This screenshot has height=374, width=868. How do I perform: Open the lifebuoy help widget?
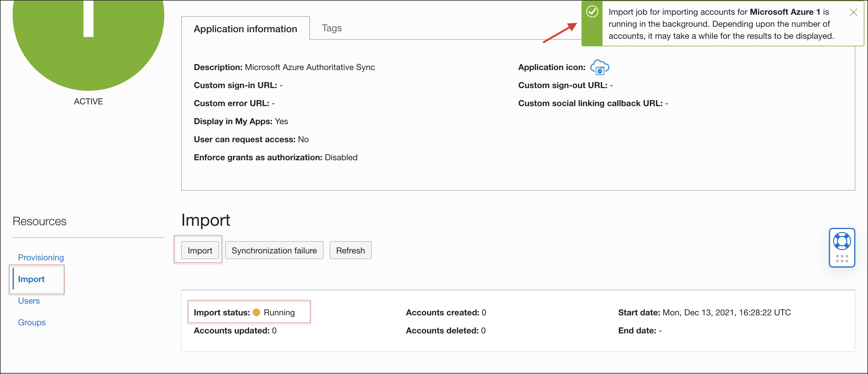tap(842, 241)
